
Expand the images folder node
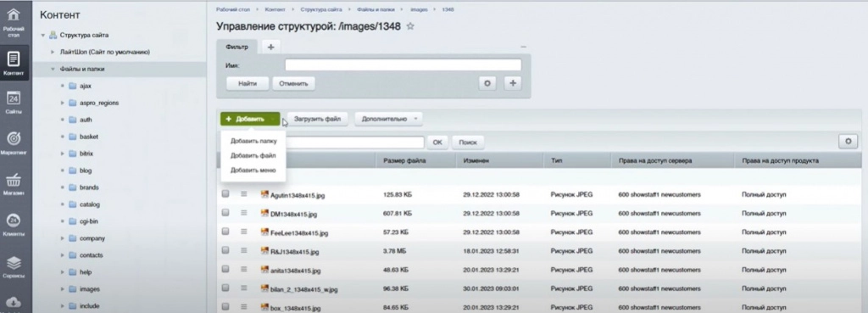(63, 289)
